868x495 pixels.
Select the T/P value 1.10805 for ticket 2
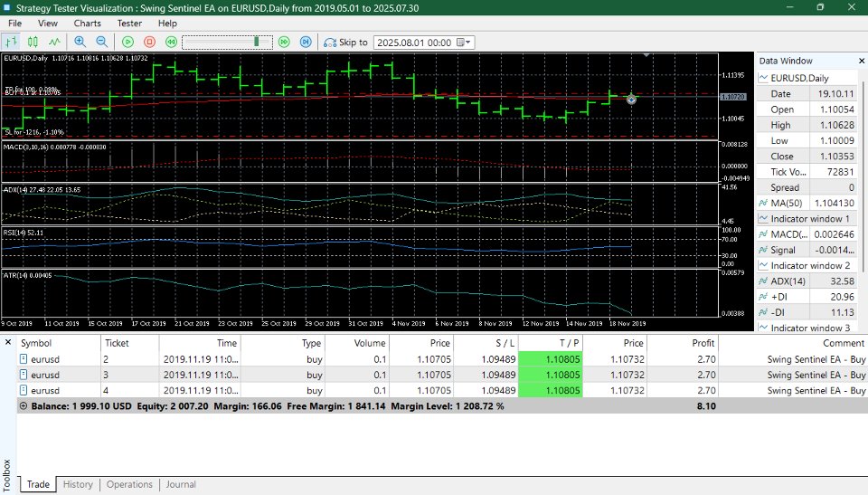coord(551,359)
